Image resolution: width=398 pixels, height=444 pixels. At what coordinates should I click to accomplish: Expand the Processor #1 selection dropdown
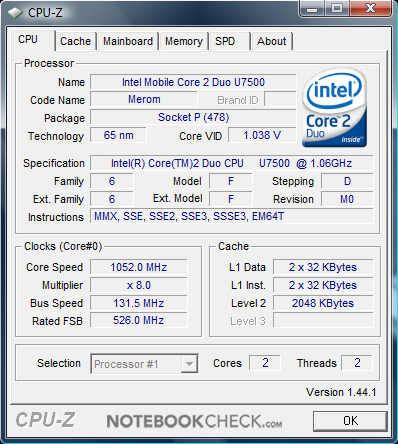coord(144,364)
